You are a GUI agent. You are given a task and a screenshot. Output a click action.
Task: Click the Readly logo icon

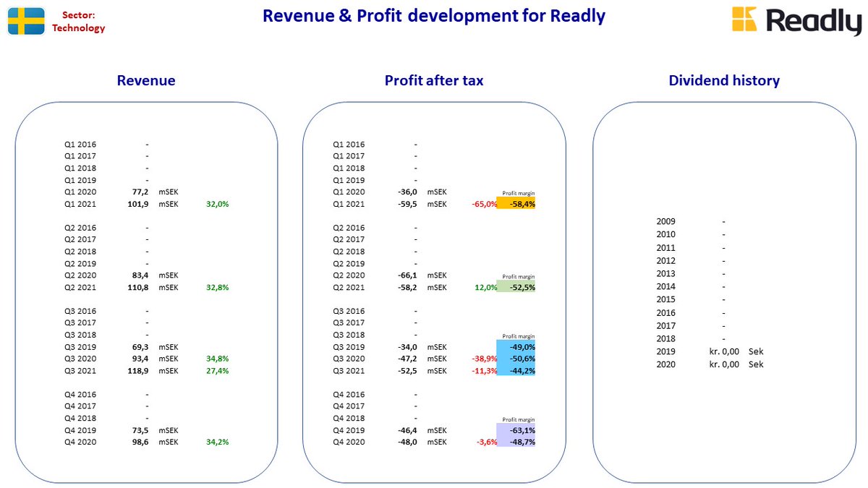tap(744, 20)
